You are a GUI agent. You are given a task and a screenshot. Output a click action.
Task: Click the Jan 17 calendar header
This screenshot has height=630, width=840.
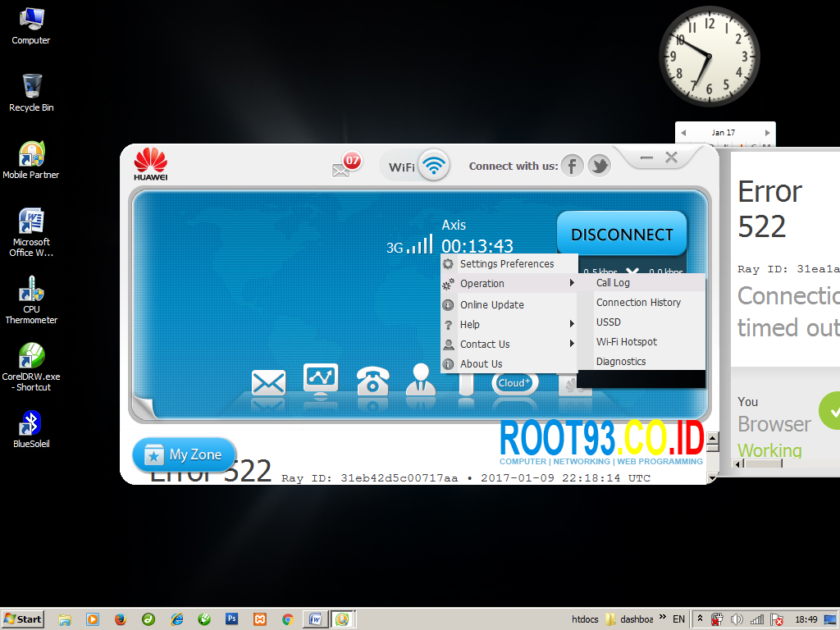pyautogui.click(x=724, y=132)
